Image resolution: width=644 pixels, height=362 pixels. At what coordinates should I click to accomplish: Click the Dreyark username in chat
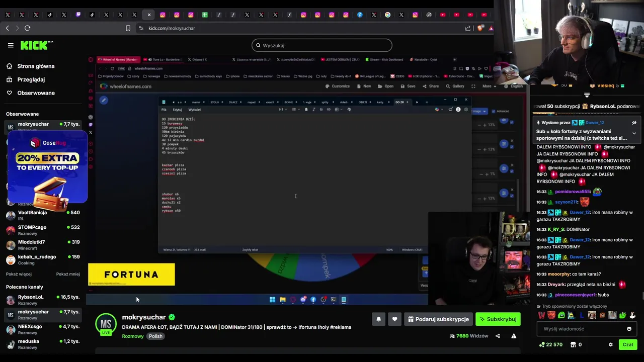click(557, 284)
